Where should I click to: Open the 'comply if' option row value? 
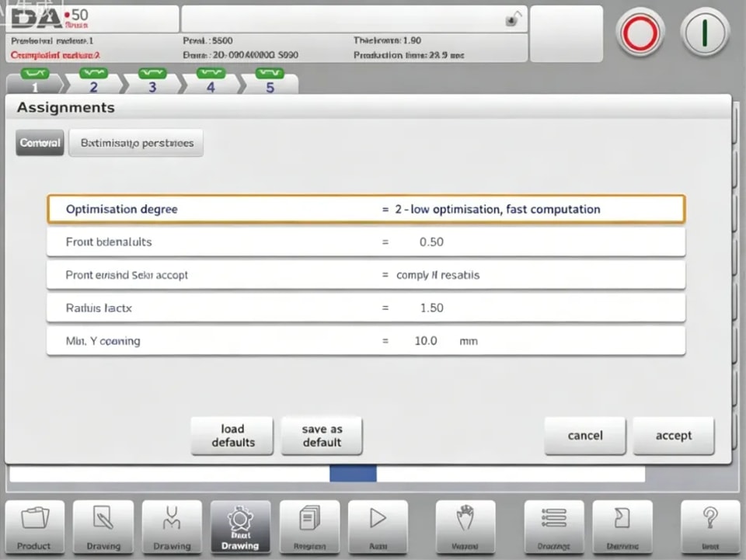437,275
